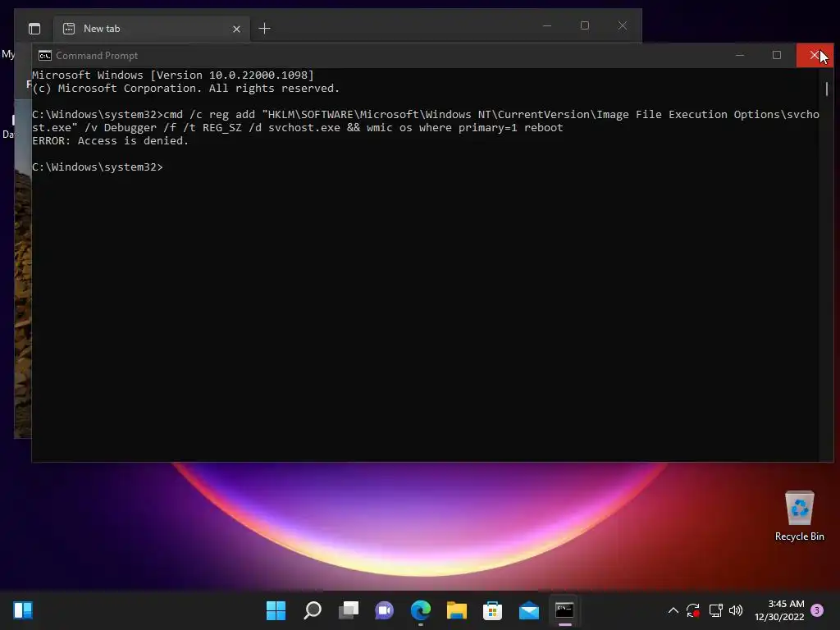Launch Teams Chat from taskbar
Viewport: 840px width, 630px height.
[x=384, y=610]
